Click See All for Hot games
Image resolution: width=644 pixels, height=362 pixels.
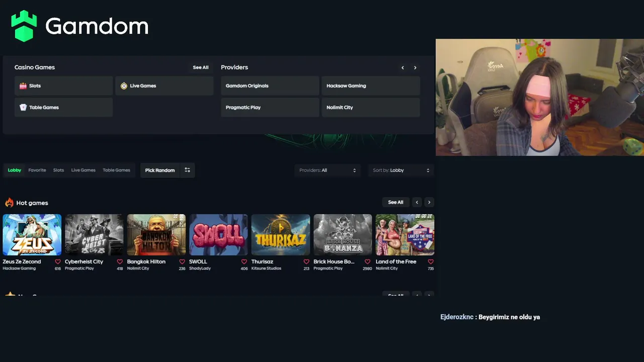396,203
